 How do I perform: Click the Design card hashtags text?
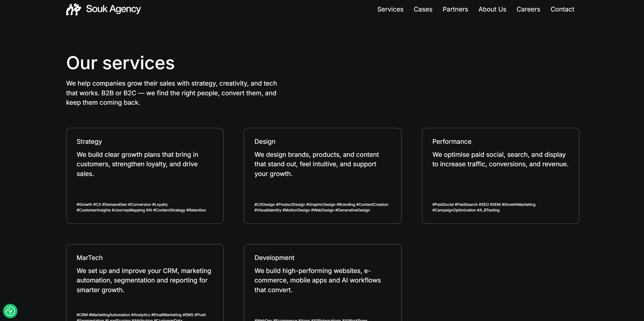pyautogui.click(x=321, y=207)
